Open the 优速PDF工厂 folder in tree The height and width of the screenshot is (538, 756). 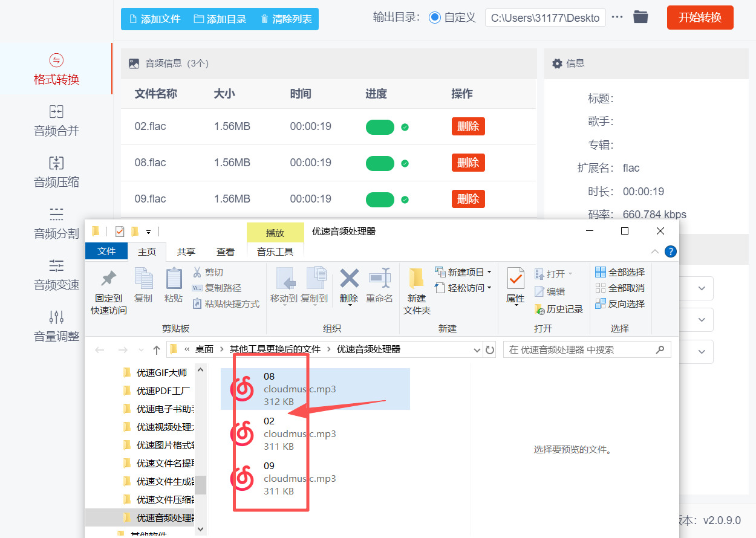click(156, 391)
